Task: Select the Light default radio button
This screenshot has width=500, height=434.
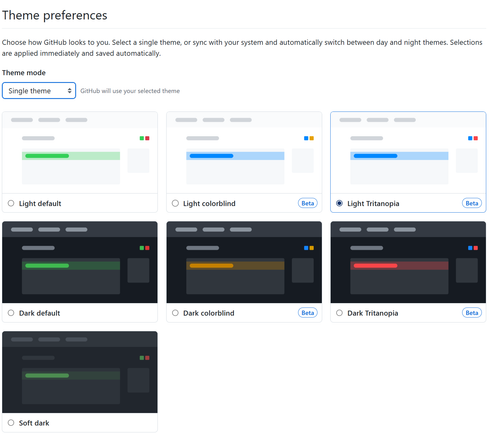Action: tap(11, 203)
